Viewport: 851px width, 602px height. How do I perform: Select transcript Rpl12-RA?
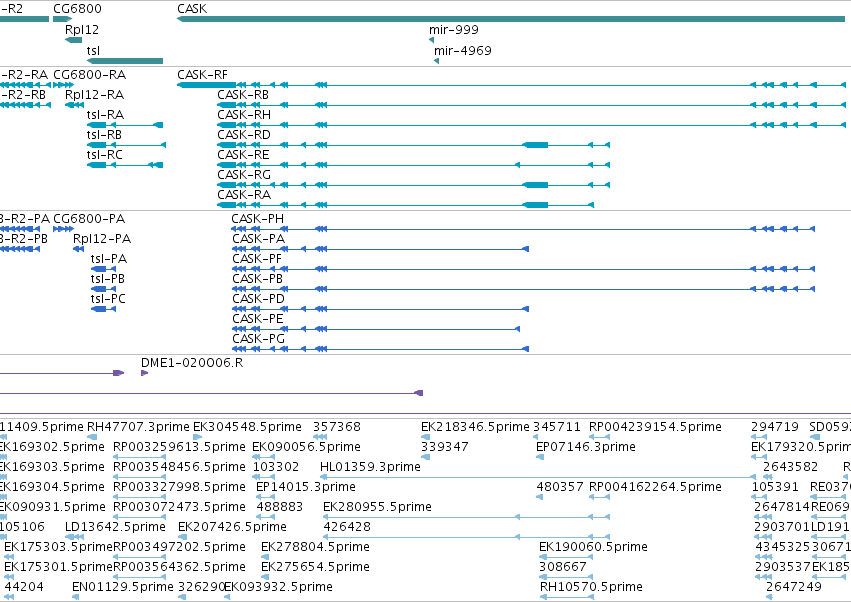[x=74, y=105]
